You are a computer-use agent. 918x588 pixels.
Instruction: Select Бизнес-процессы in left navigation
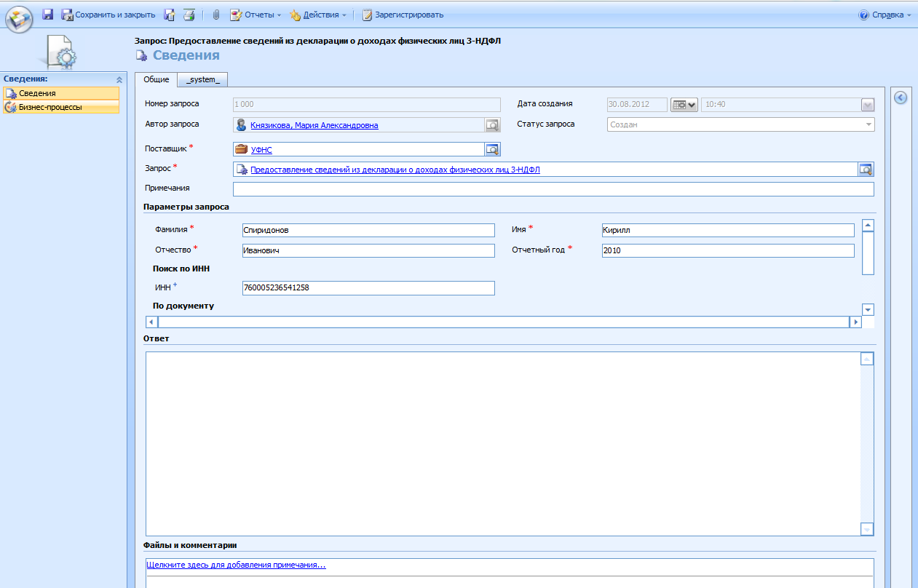click(x=50, y=107)
